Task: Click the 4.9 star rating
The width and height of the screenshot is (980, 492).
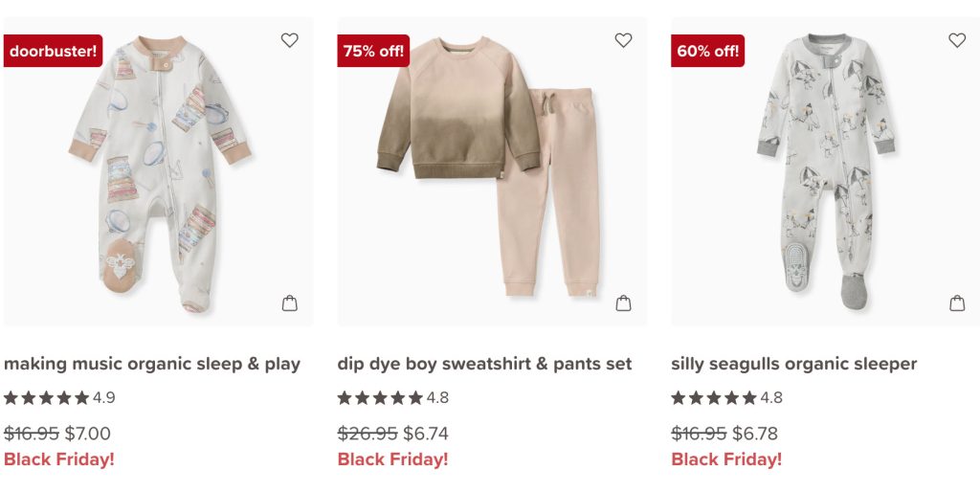Action: [59, 397]
